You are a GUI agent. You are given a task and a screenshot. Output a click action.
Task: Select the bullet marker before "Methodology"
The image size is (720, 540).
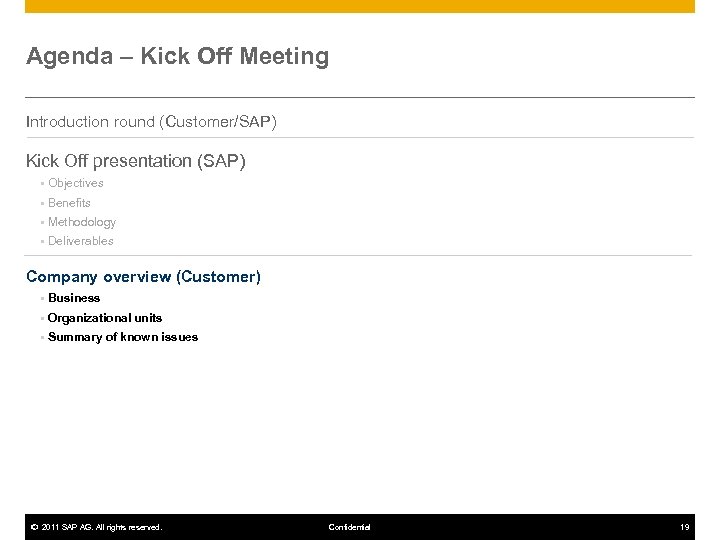(43, 222)
